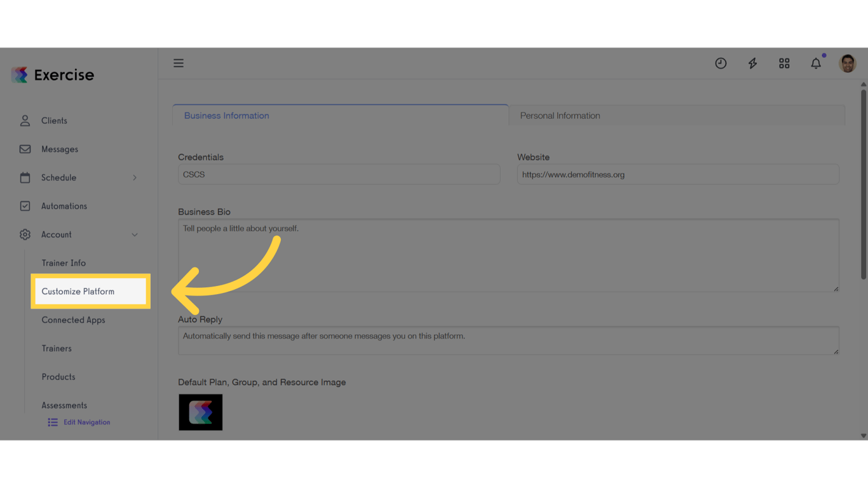Viewport: 868px width, 488px height.
Task: Open profile menu via avatar photo
Action: point(848,63)
